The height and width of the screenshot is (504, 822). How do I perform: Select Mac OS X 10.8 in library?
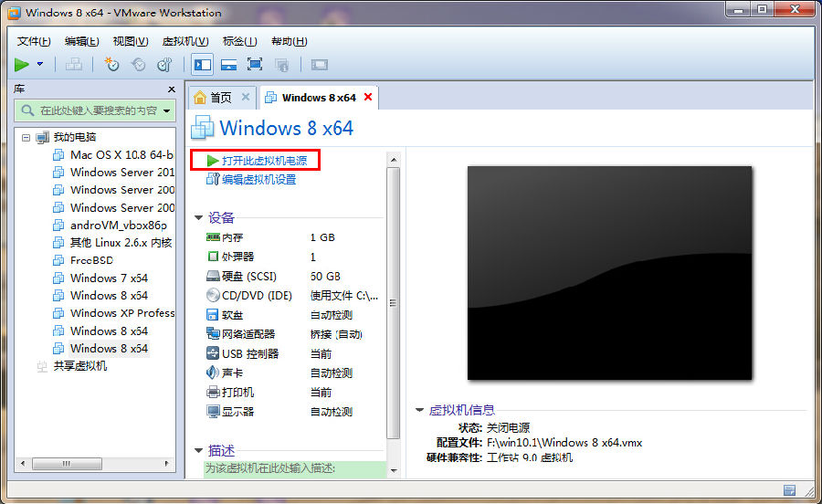[x=121, y=154]
